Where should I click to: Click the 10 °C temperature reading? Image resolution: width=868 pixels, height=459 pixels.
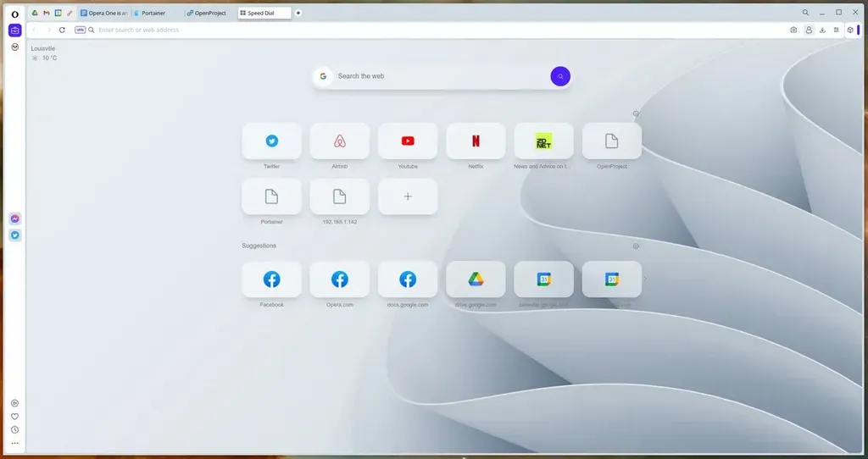point(50,58)
